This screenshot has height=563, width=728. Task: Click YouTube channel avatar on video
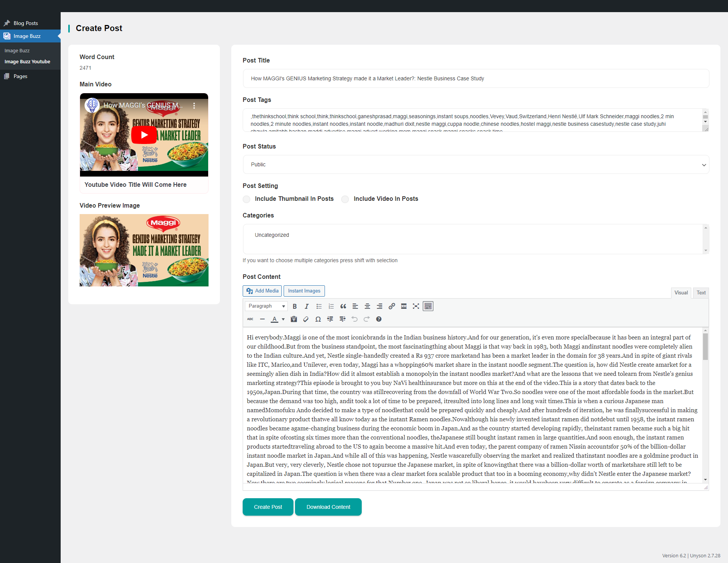(x=92, y=105)
